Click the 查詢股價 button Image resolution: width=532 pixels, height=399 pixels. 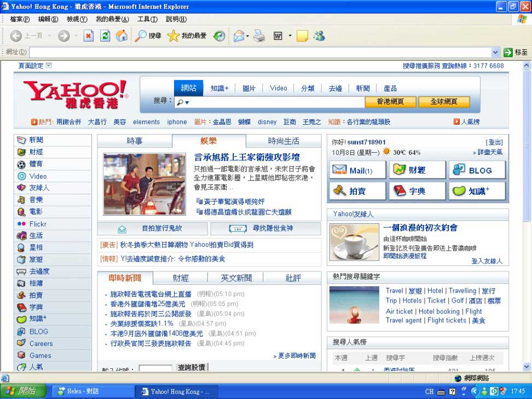(192, 367)
